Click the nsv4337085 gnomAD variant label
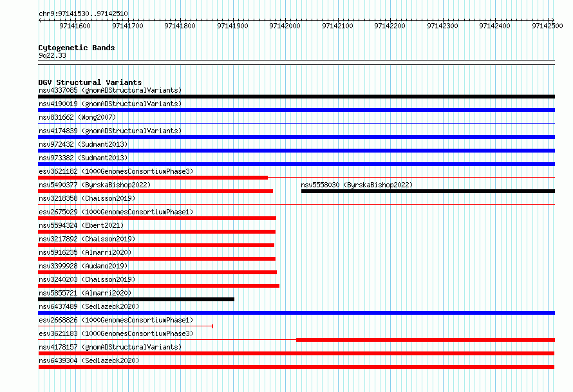Viewport: 573px width, 392px height. (110, 90)
